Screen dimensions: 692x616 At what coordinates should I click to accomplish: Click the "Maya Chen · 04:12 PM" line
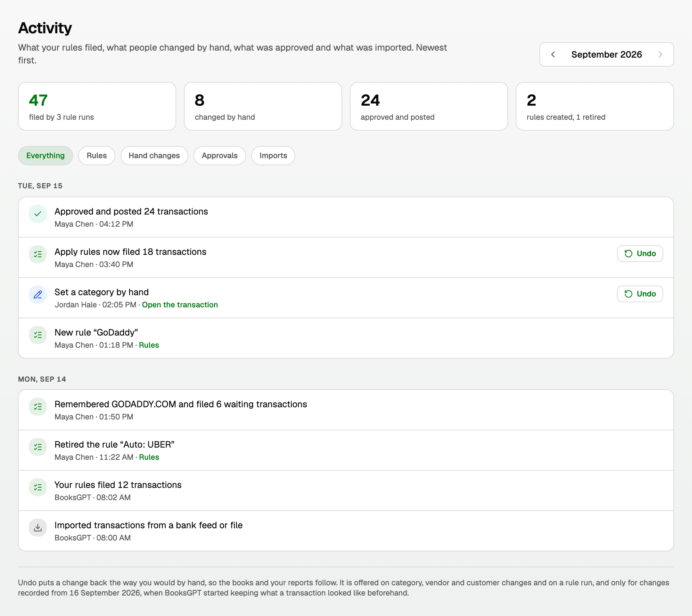coord(94,224)
